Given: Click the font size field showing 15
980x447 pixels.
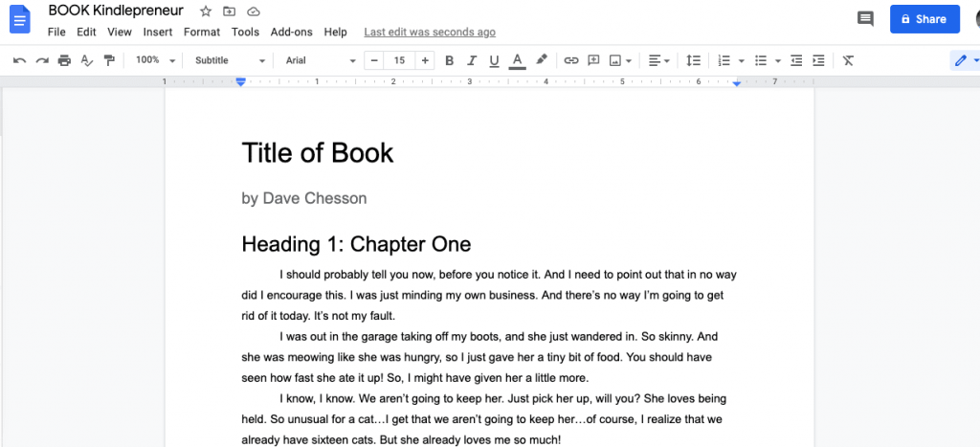Looking at the screenshot, I should click(x=399, y=60).
